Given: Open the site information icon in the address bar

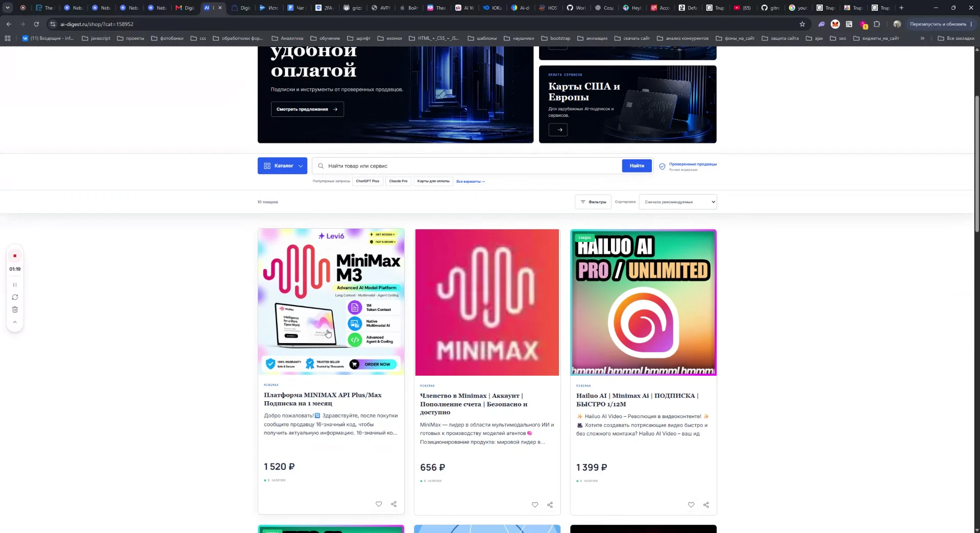Looking at the screenshot, I should point(53,24).
